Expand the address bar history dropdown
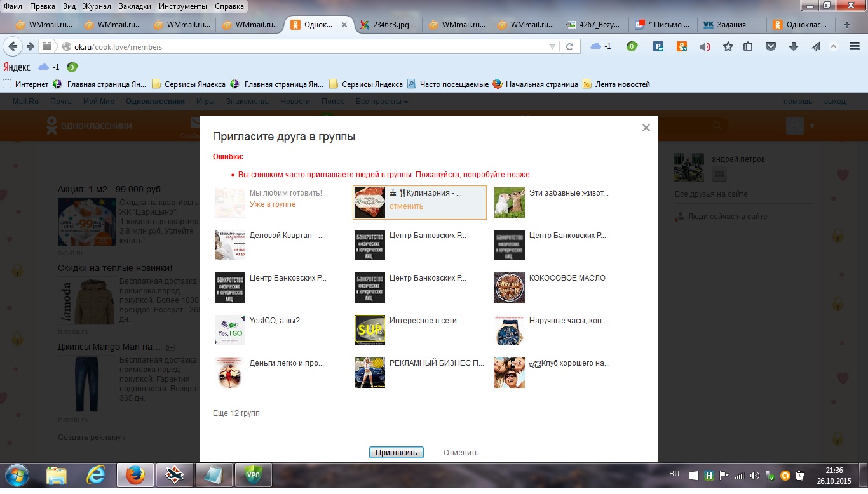 click(552, 46)
